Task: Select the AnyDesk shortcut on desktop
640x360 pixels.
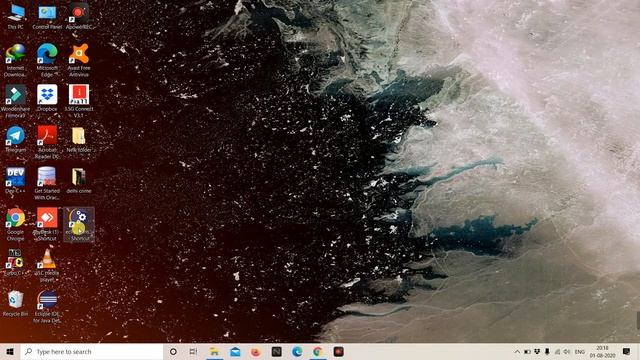Action: tap(47, 224)
